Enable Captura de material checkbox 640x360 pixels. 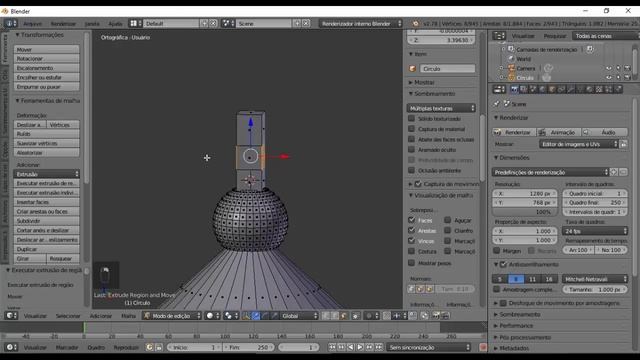pos(411,129)
